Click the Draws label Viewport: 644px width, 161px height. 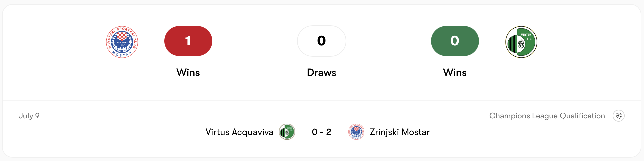tap(322, 73)
